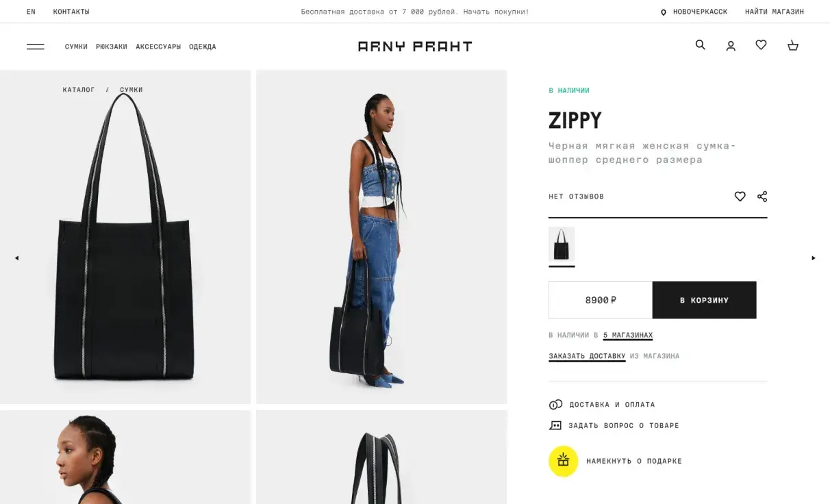
Task: Click the yellow gift hint icon
Action: point(563,461)
